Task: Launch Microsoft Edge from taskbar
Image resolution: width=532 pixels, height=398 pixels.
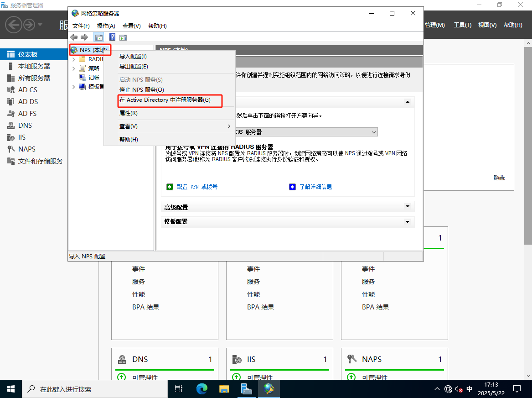Action: tap(202, 389)
